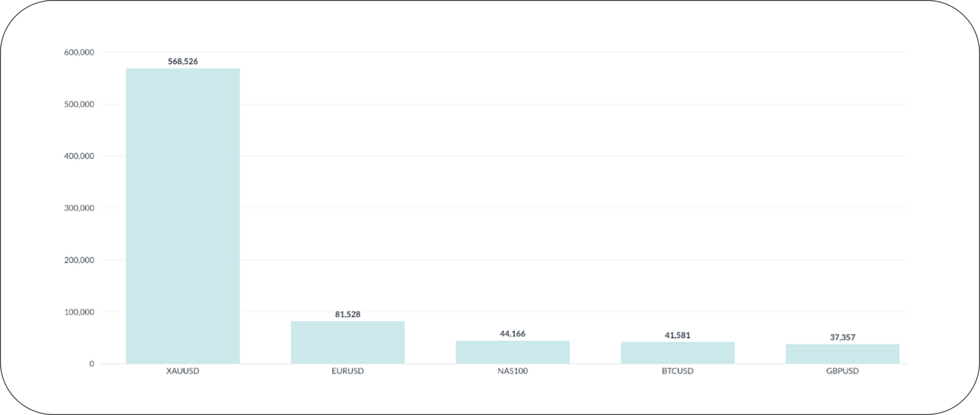Select the GBPUSD axis label
Image resolution: width=980 pixels, height=415 pixels.
click(842, 371)
